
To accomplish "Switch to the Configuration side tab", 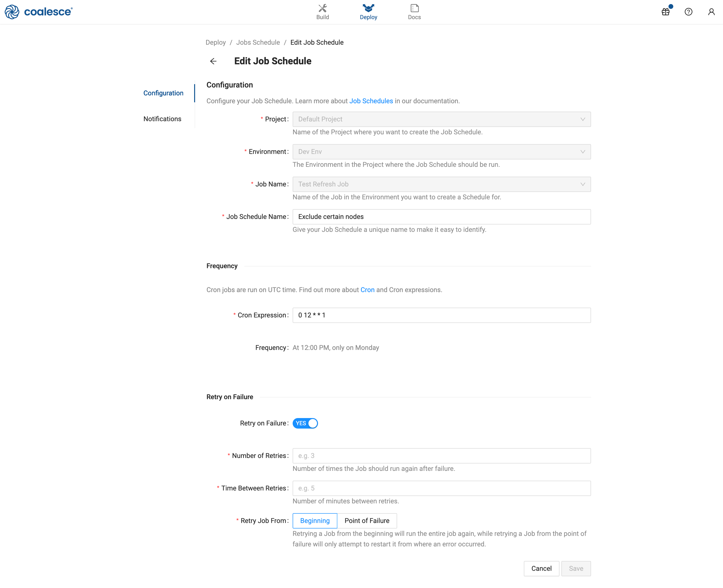I will pos(163,93).
